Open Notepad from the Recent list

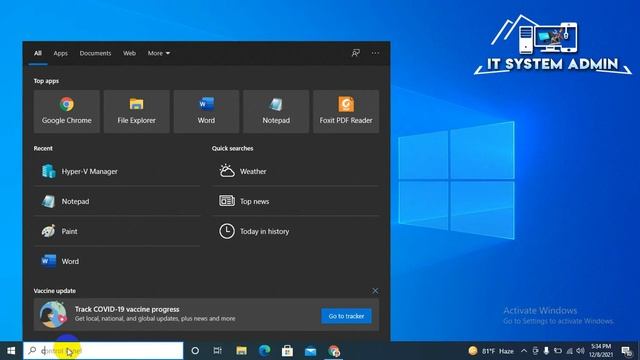117,201
